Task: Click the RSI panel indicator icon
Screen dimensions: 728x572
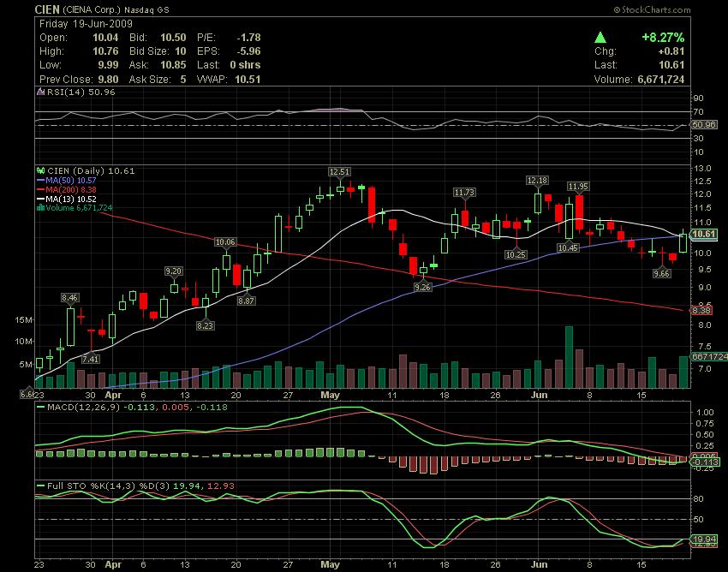Action: click(x=41, y=92)
